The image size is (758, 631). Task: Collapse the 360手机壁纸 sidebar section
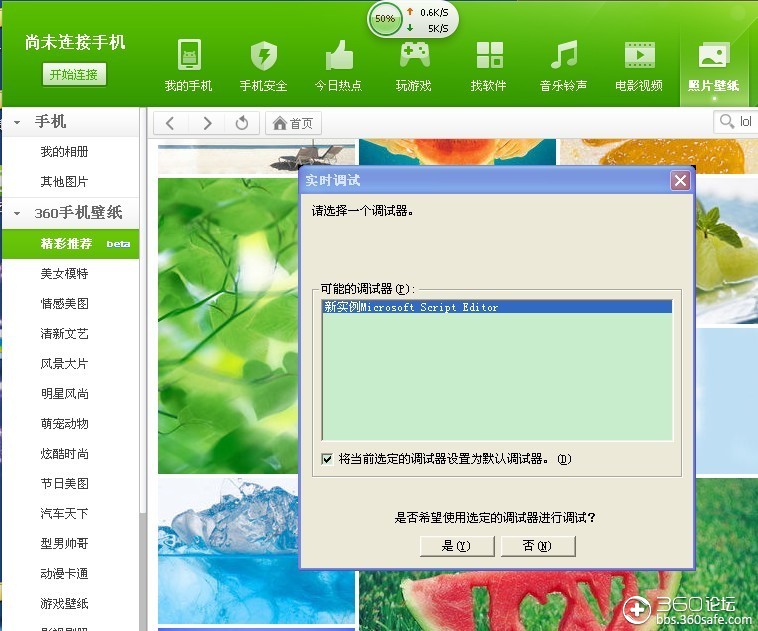[17, 213]
